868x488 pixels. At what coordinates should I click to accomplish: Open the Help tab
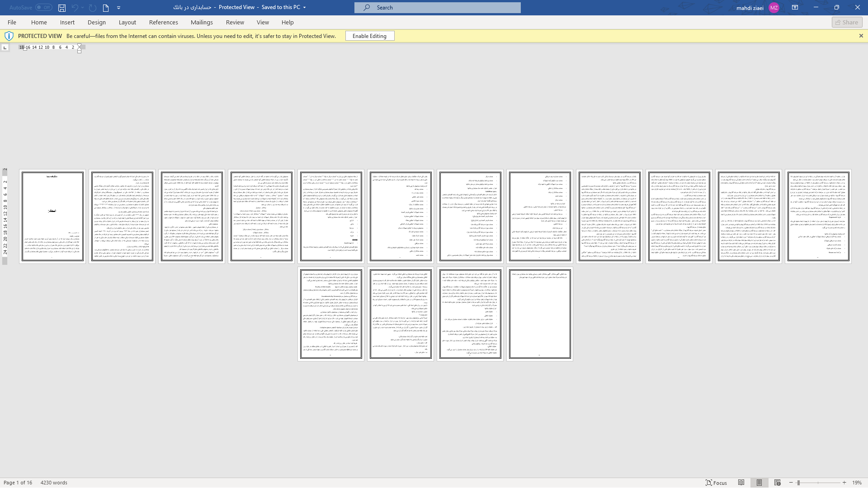(288, 22)
